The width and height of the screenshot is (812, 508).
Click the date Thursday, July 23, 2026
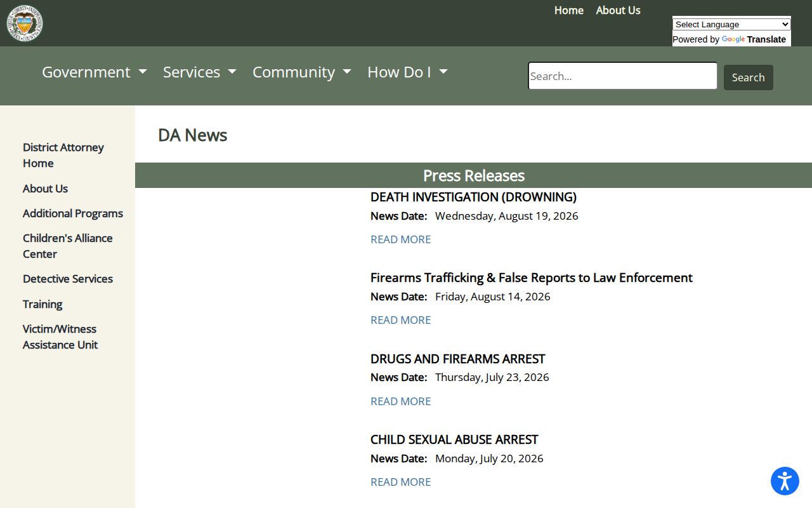[x=492, y=377]
